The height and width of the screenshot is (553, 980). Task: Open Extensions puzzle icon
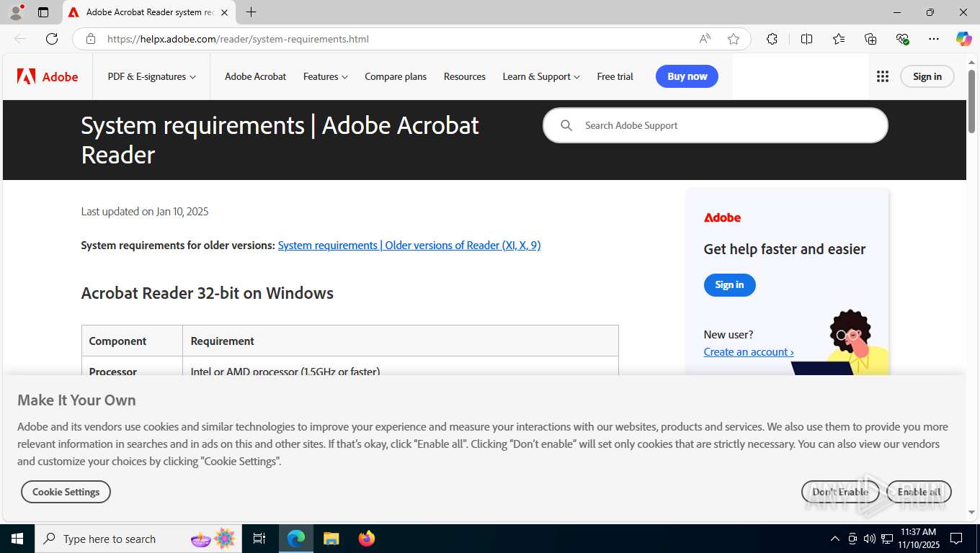772,39
